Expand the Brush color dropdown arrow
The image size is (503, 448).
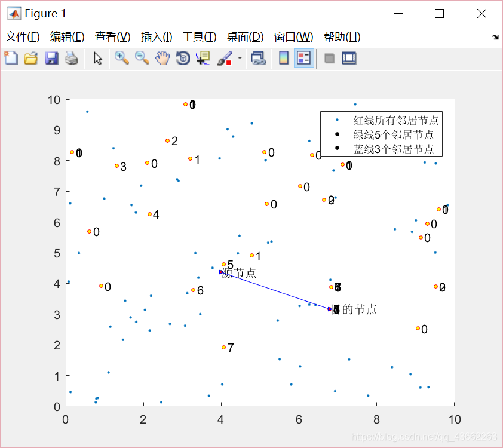(240, 59)
